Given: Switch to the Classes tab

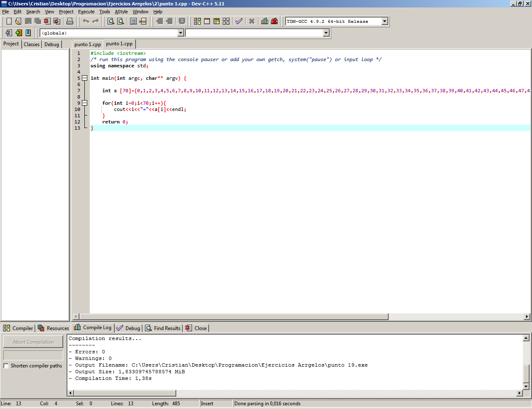Looking at the screenshot, I should point(32,44).
